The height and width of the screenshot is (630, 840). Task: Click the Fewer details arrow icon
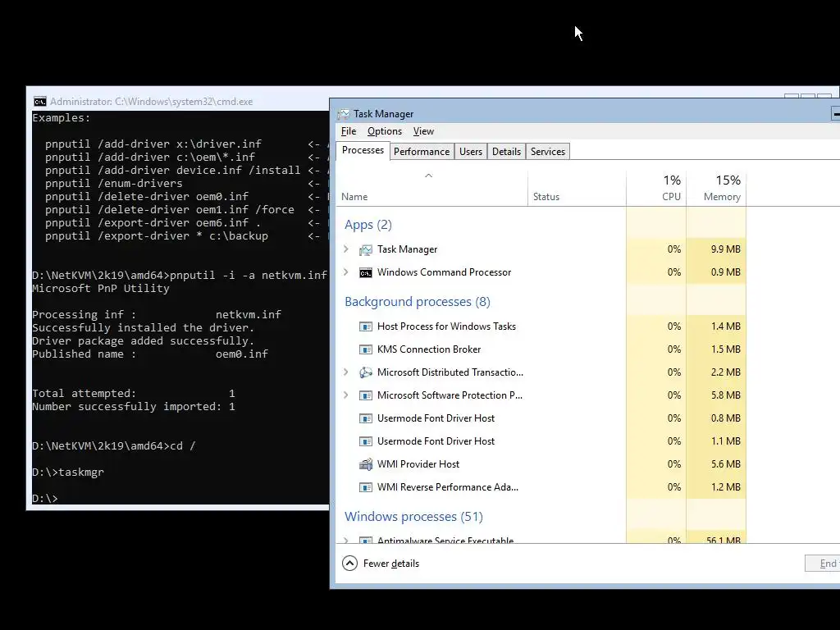click(349, 563)
